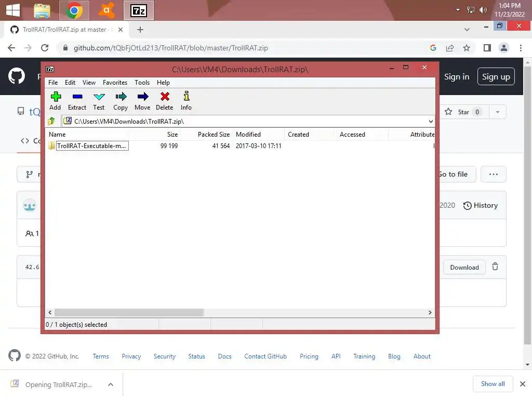Open the Chrome tab search chevron

[x=467, y=30]
